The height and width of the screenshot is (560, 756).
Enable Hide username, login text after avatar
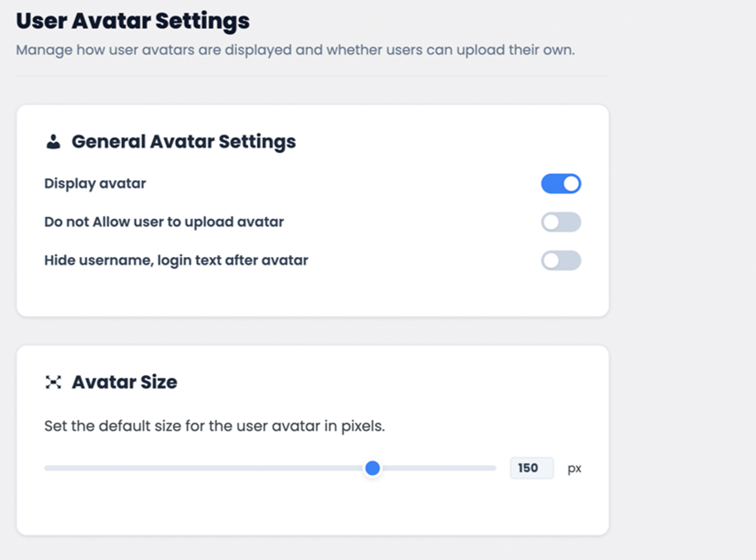point(561,260)
